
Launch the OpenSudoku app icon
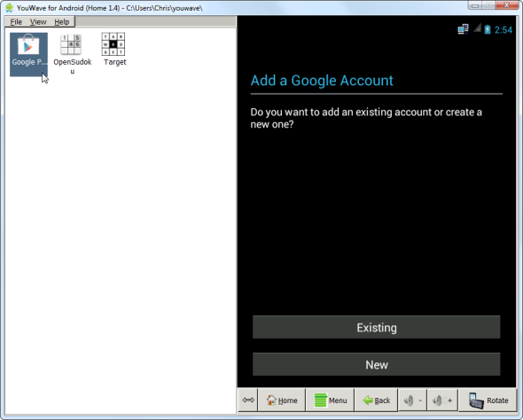tap(72, 53)
